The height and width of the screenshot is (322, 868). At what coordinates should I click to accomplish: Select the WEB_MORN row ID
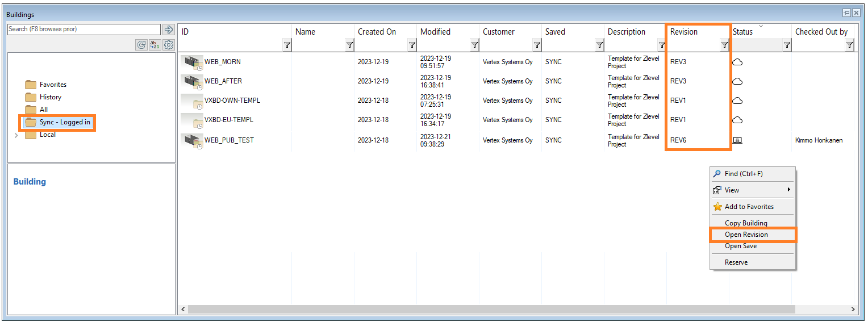tap(222, 62)
